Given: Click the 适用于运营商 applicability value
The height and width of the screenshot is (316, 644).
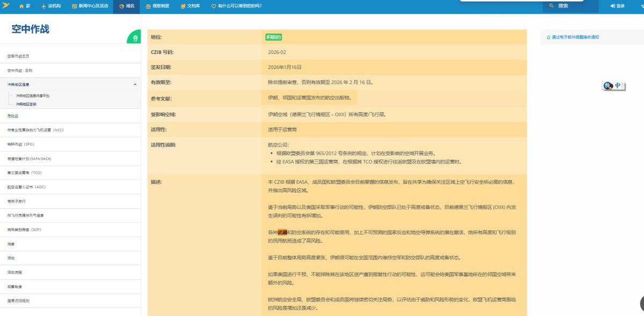Looking at the screenshot, I should (282, 129).
